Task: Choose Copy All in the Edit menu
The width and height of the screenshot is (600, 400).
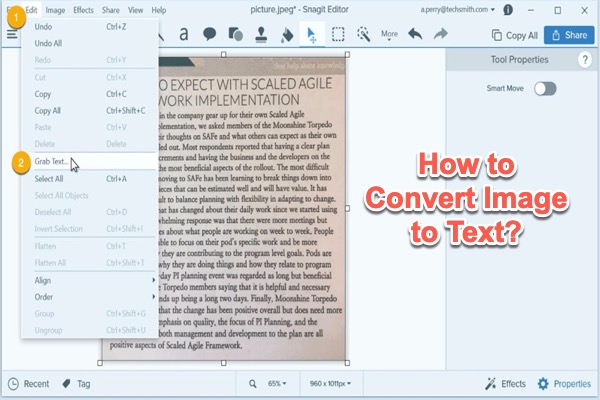Action: pos(90,111)
